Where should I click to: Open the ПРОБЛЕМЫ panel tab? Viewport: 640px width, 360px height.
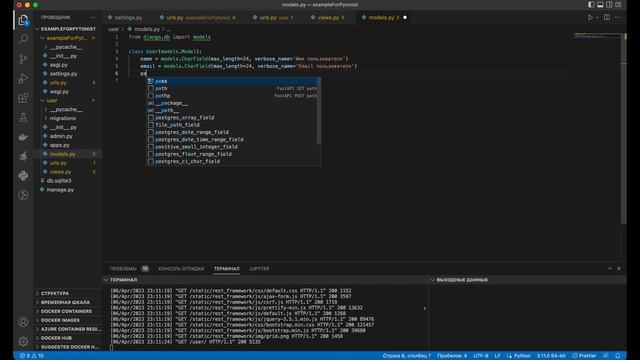click(x=129, y=269)
